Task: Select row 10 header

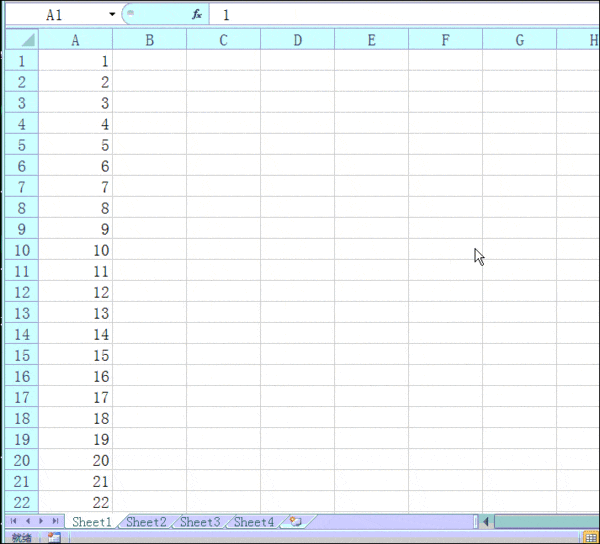Action: click(22, 250)
